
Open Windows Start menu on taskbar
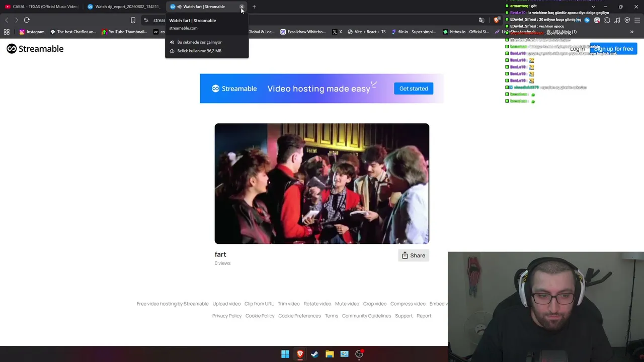(285, 354)
